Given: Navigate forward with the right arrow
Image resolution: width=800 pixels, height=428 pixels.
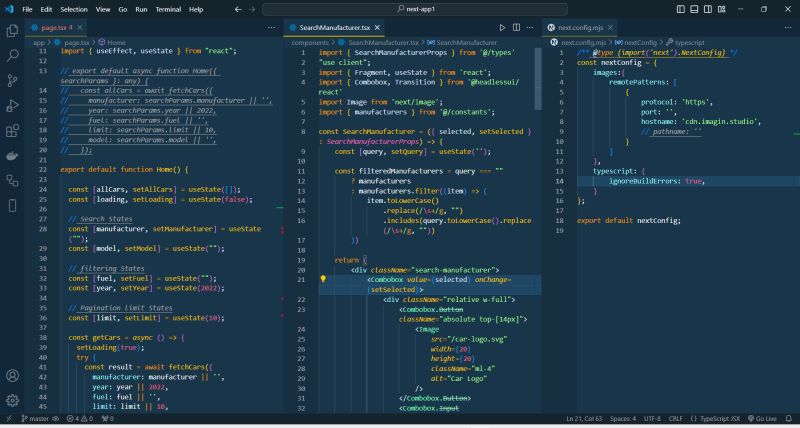Looking at the screenshot, I should click(252, 9).
